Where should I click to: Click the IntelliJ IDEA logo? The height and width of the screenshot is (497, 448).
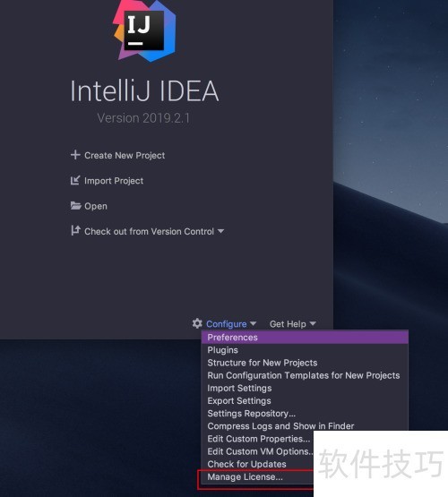tap(144, 30)
